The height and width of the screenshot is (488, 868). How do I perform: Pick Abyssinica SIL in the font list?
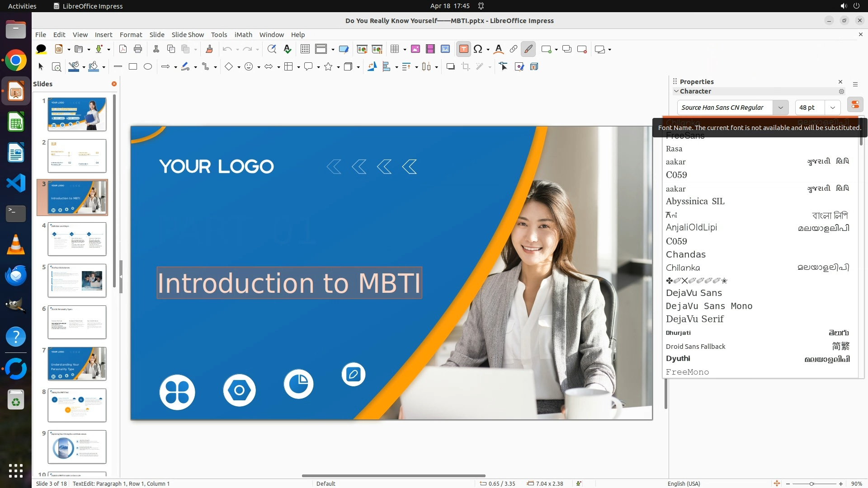click(695, 202)
